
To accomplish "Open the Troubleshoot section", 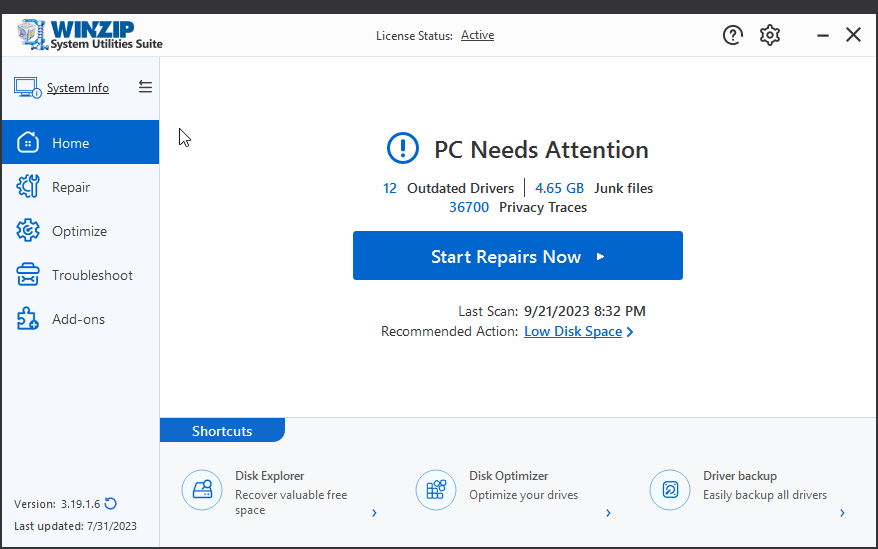I will (x=92, y=275).
